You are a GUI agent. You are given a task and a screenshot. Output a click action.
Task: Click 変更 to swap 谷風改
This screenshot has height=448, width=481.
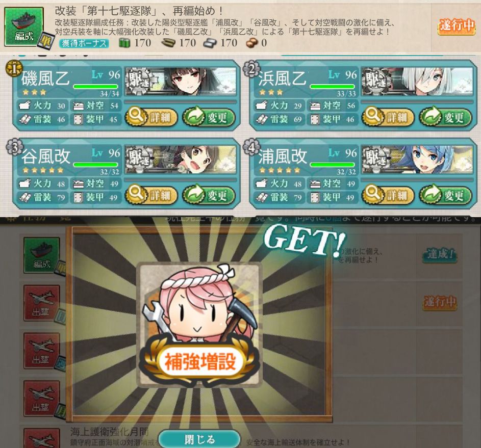(209, 195)
